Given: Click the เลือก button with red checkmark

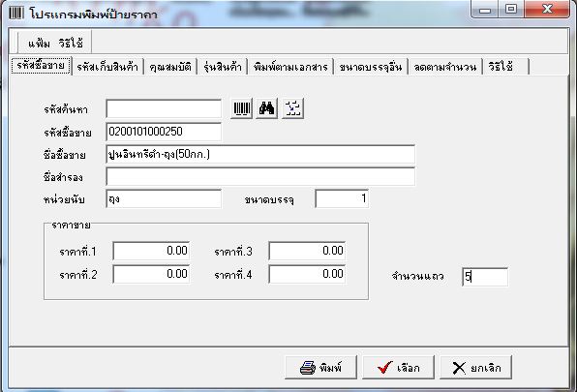Looking at the screenshot, I should tap(399, 368).
